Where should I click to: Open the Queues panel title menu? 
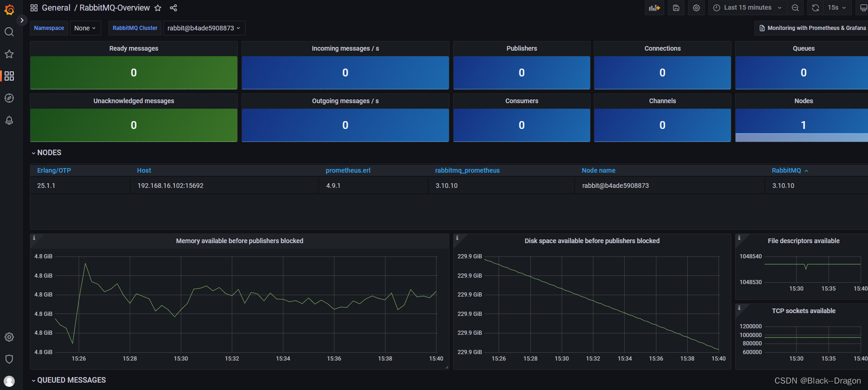point(804,48)
